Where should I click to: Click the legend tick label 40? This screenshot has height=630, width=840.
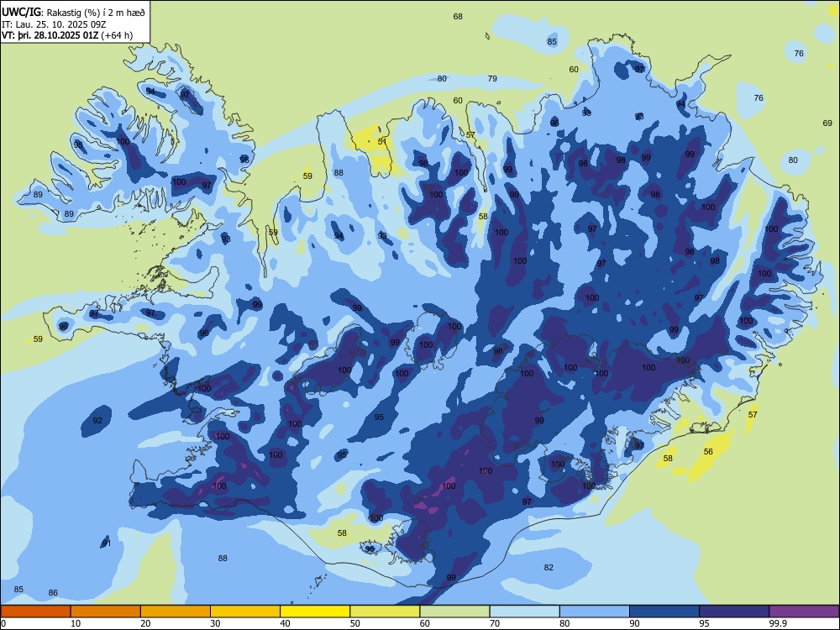[x=285, y=623]
